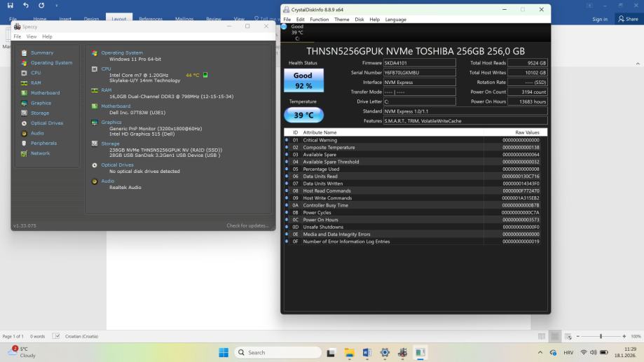The image size is (644, 362).
Task: Click Sign in in Word title bar
Action: click(600, 20)
